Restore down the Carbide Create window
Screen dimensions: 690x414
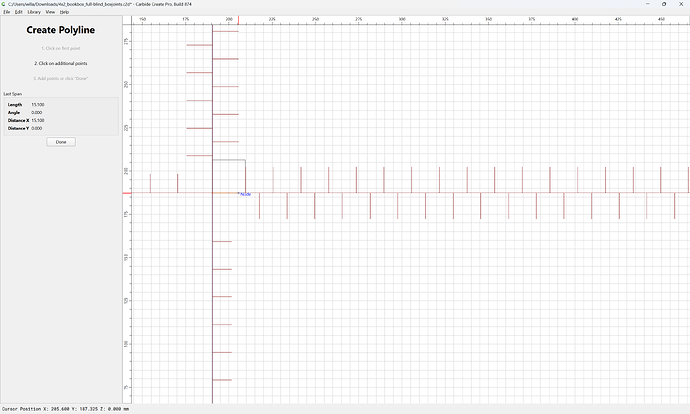click(664, 4)
